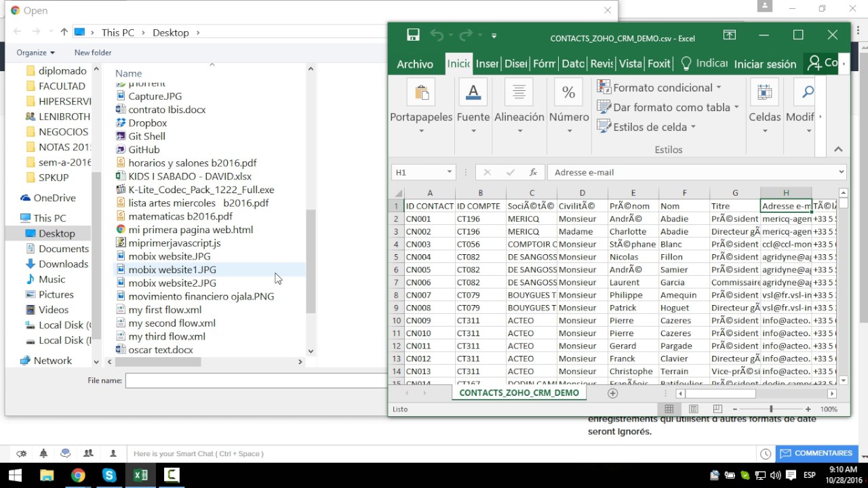Switch to Page Break Preview in Excel
The width and height of the screenshot is (868, 488).
[x=717, y=409]
